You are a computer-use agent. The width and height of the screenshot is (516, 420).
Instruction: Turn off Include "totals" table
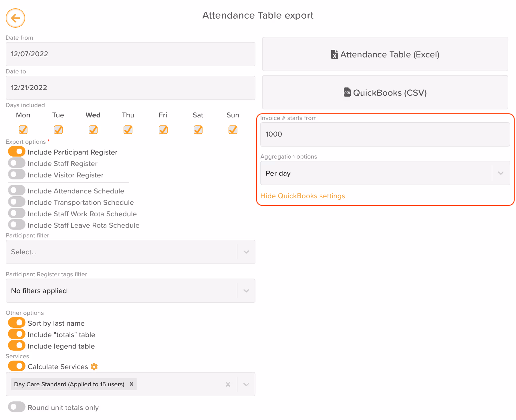tap(17, 334)
